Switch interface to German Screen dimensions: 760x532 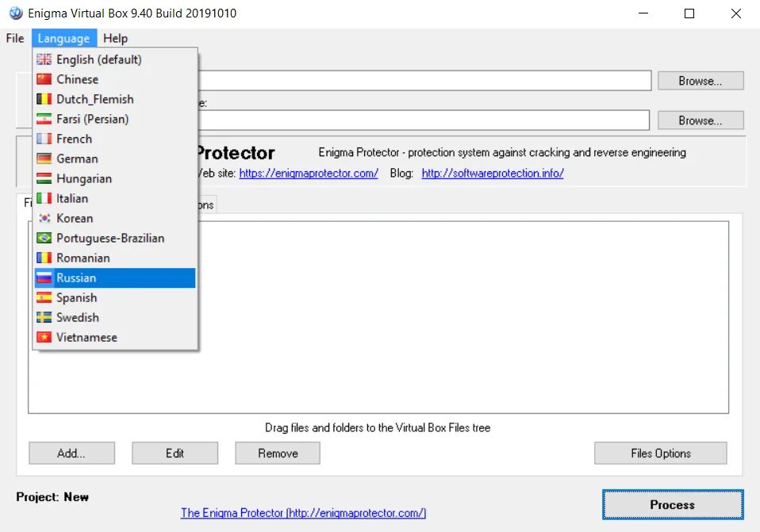[x=115, y=159]
